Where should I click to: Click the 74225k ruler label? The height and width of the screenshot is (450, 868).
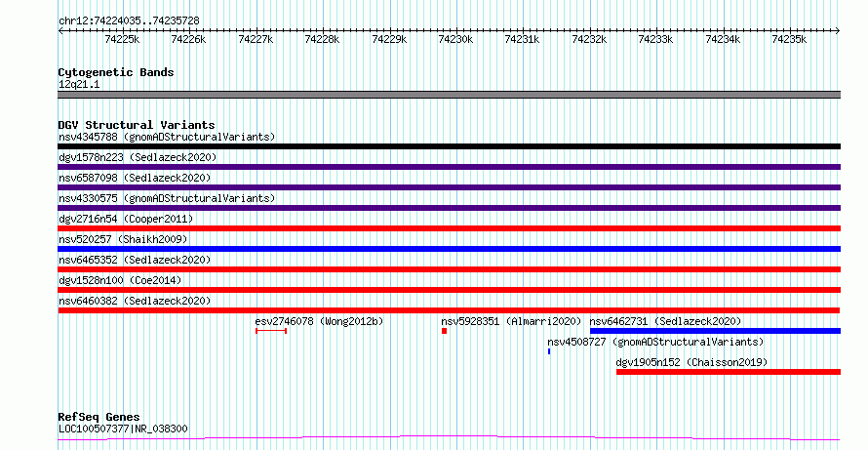point(122,39)
